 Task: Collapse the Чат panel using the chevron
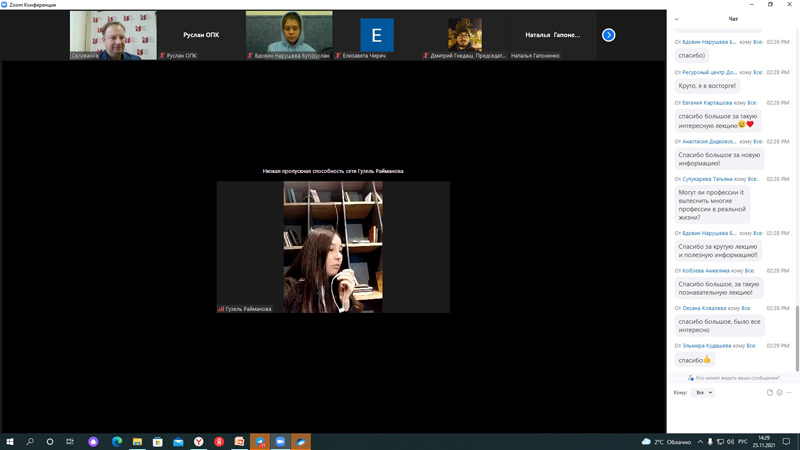tap(677, 19)
